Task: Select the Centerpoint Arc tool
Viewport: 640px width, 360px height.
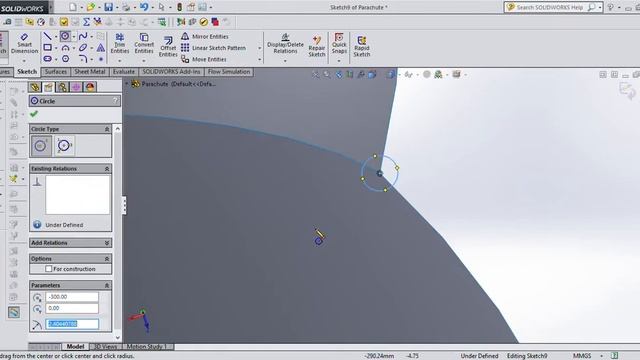Action: tap(65, 48)
